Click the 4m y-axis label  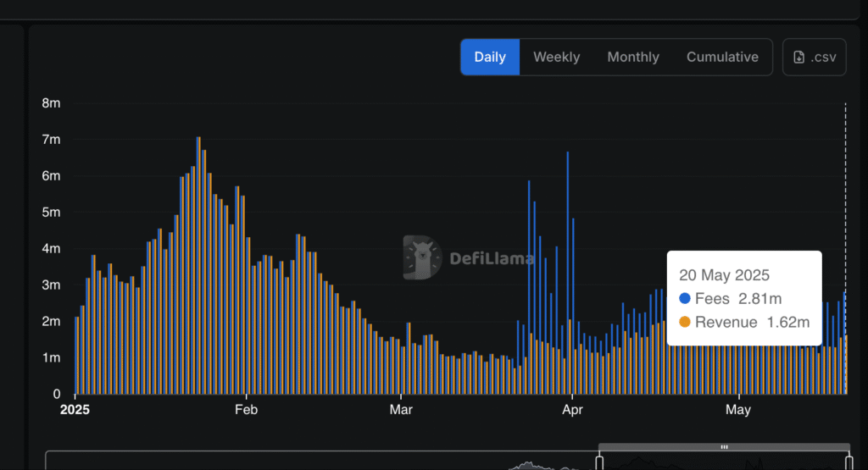click(x=51, y=249)
